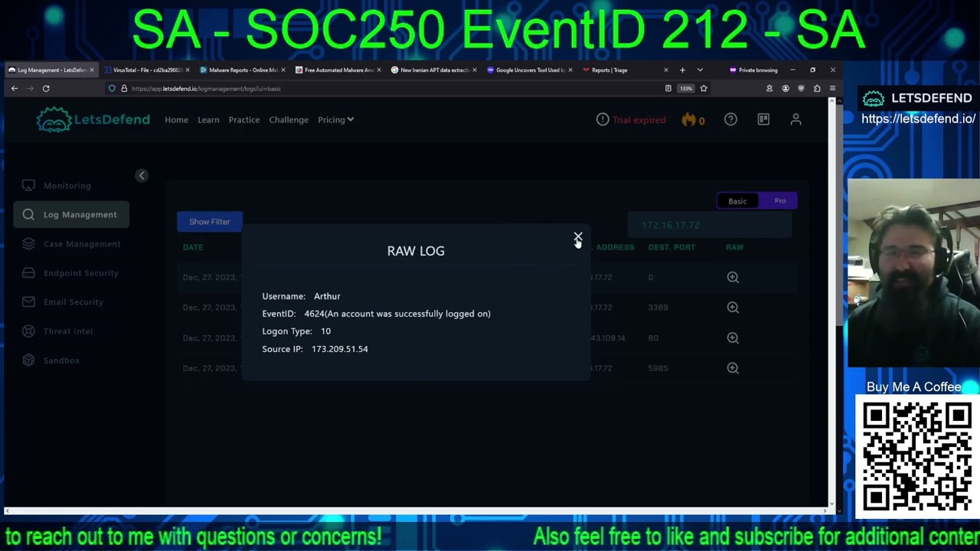Screen dimensions: 980x551
Task: Click the Threat Intel icon
Action: pyautogui.click(x=28, y=331)
